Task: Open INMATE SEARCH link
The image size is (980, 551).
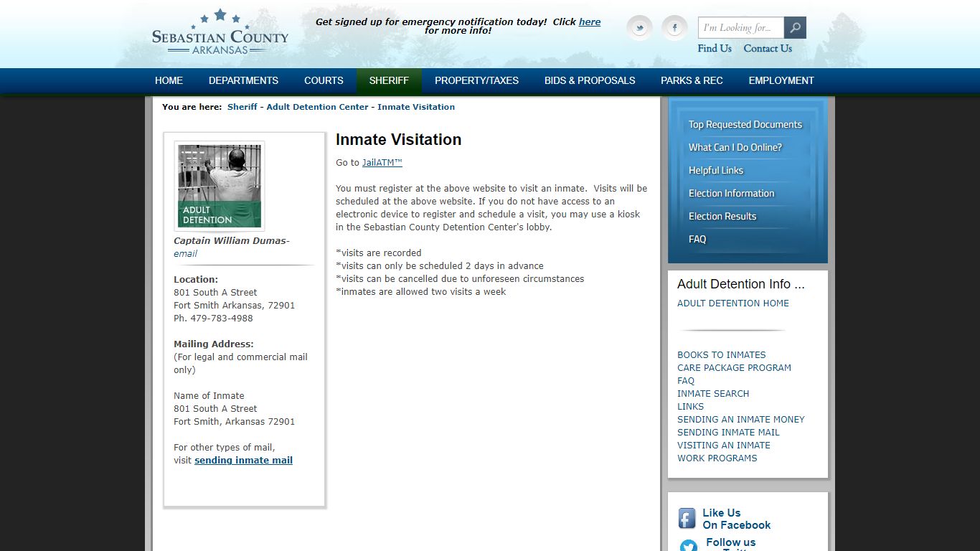Action: point(713,394)
